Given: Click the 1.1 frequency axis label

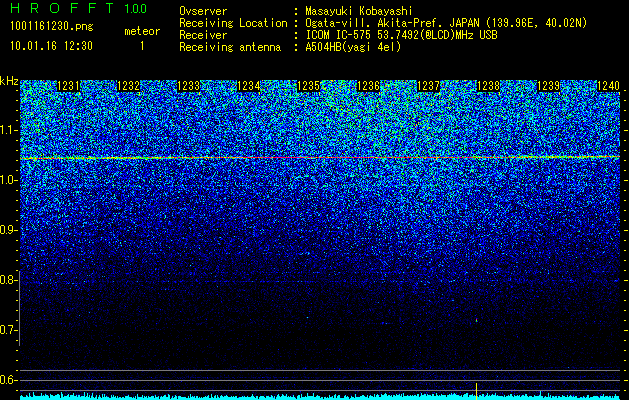Looking at the screenshot, I should coord(8,130).
